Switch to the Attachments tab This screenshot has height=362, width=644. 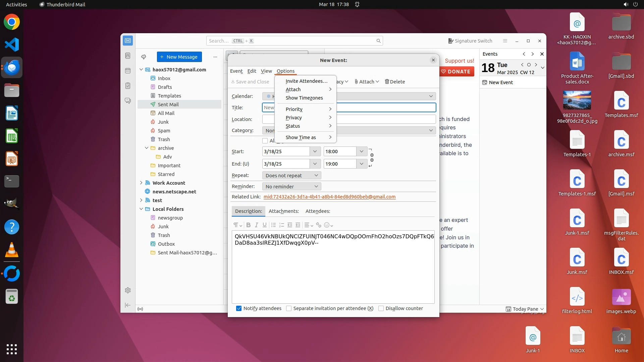pyautogui.click(x=283, y=211)
